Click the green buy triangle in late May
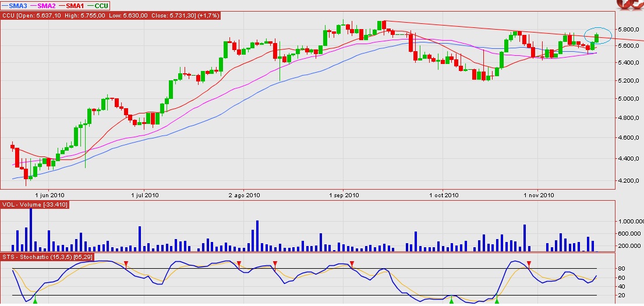The width and height of the screenshot is (644, 306). click(35, 301)
